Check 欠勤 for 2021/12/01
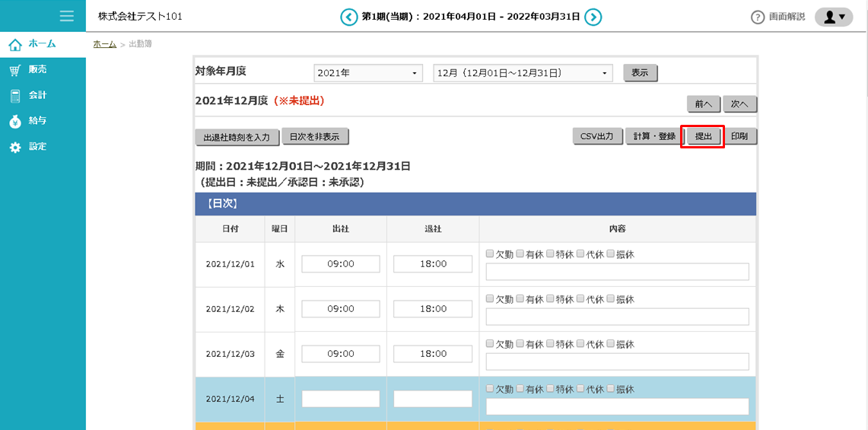This screenshot has height=430, width=868. pos(491,254)
